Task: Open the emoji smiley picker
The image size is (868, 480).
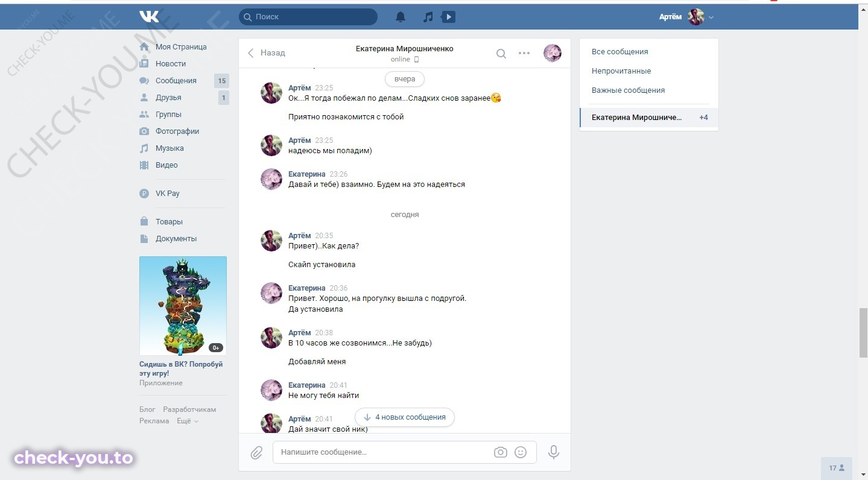Action: click(x=521, y=452)
